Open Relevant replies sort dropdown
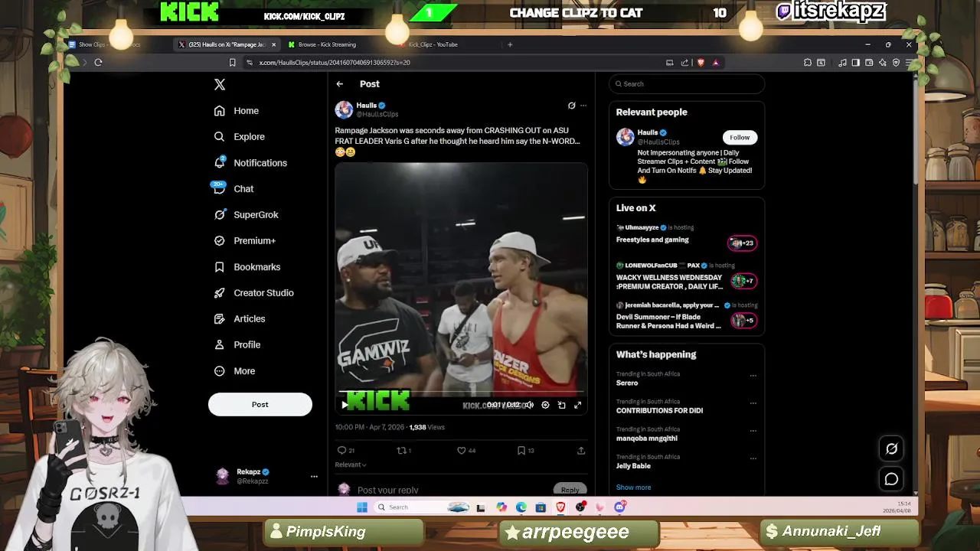 (351, 465)
